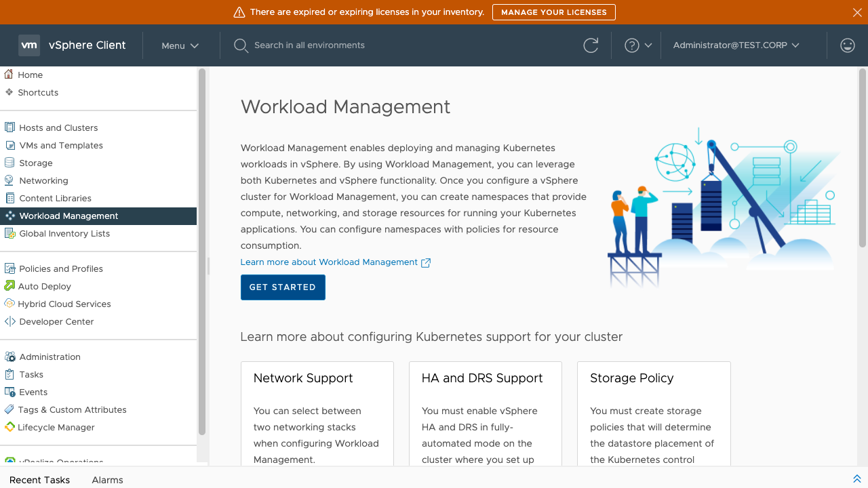Switch to the Alarms tab
This screenshot has width=868, height=488.
(x=107, y=480)
